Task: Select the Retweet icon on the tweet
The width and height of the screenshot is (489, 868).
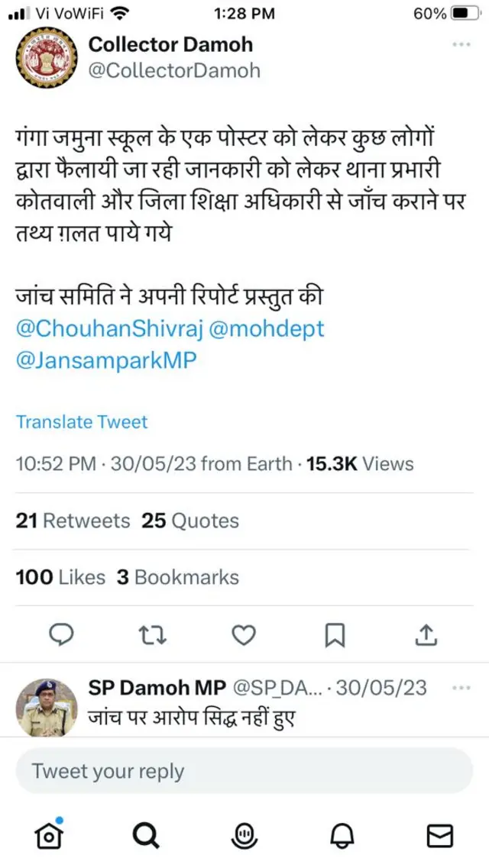Action: pos(154,634)
